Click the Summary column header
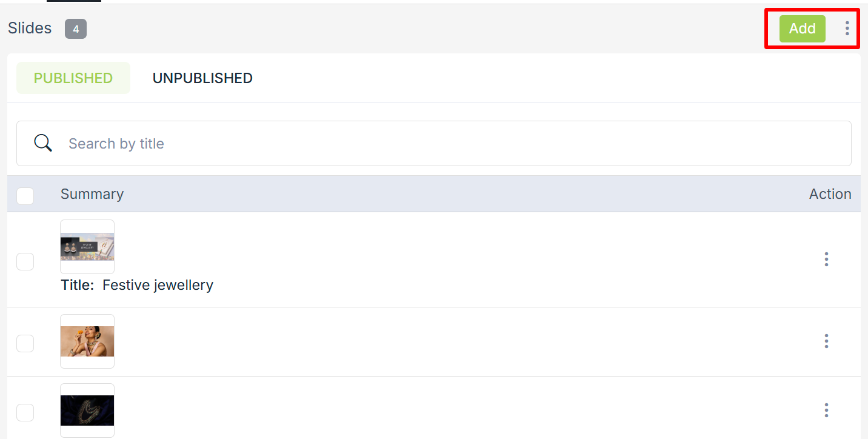The height and width of the screenshot is (439, 868). (x=92, y=194)
